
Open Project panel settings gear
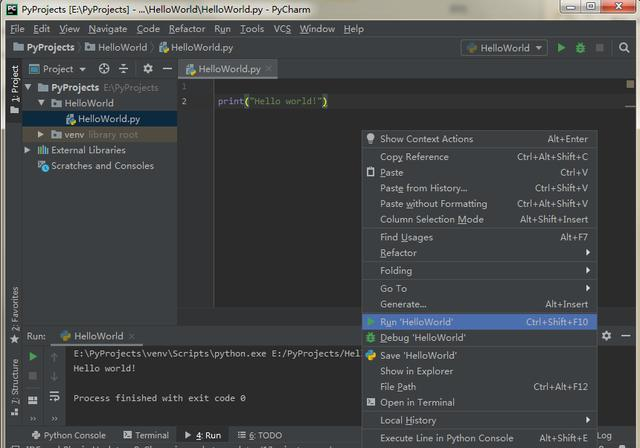(148, 69)
